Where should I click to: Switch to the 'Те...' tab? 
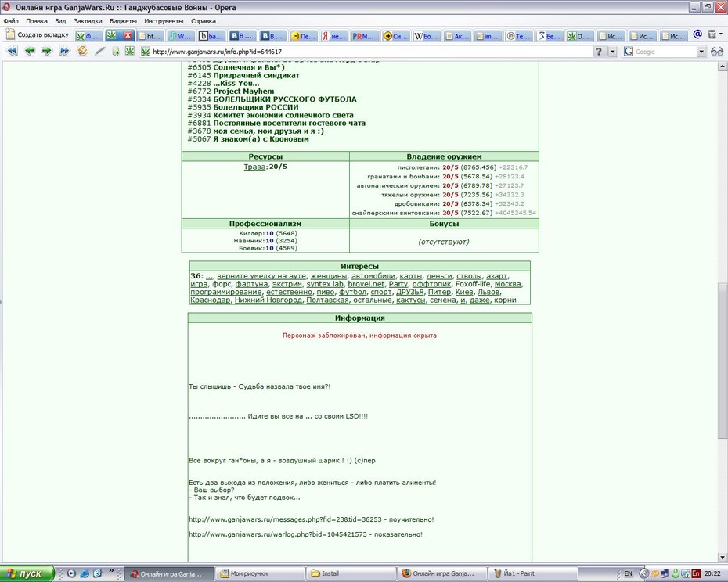click(x=517, y=36)
